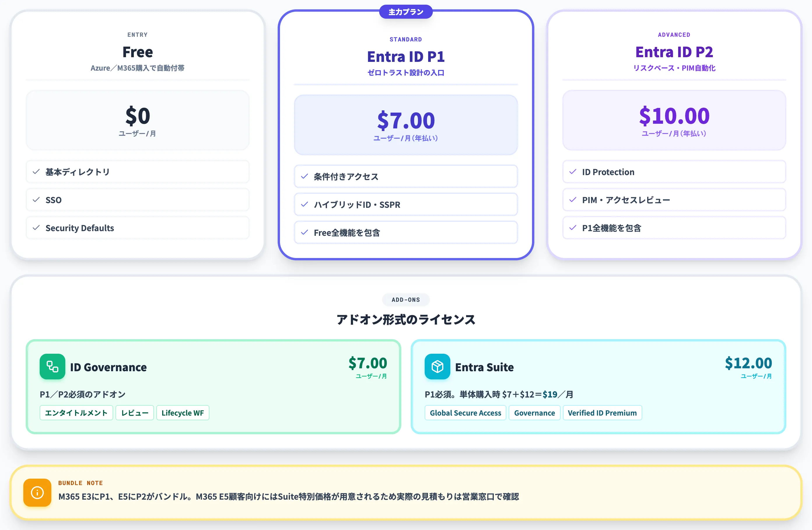Click the ADD-ONS pill label
The width and height of the screenshot is (812, 530).
click(406, 300)
